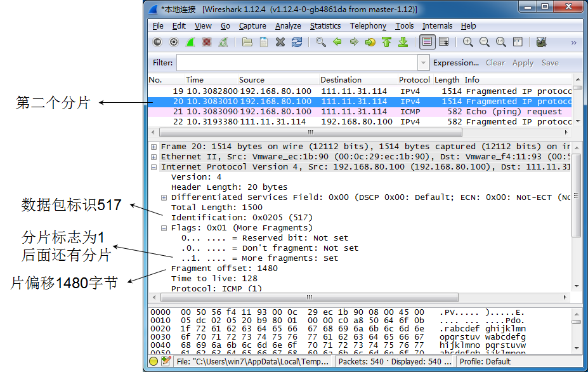Image resolution: width=588 pixels, height=372 pixels.
Task: Focus the display Filter input field
Action: 297,63
